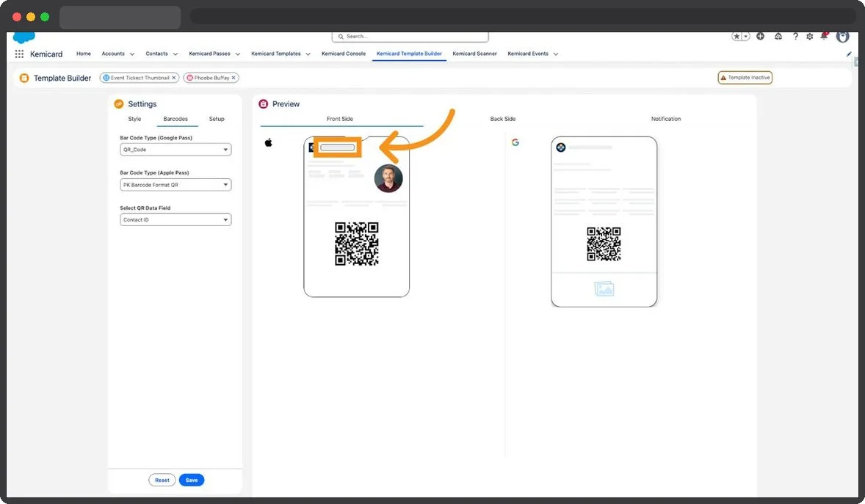Remove the Phoebe Buffay pill
Image resolution: width=865 pixels, height=504 pixels.
234,78
